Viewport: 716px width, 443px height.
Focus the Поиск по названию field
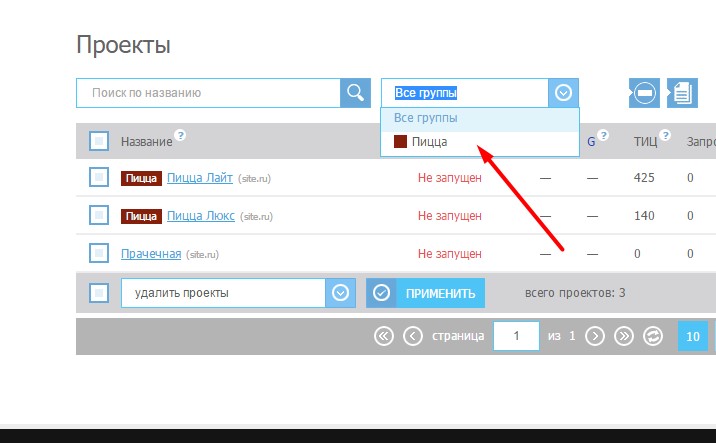coord(208,93)
